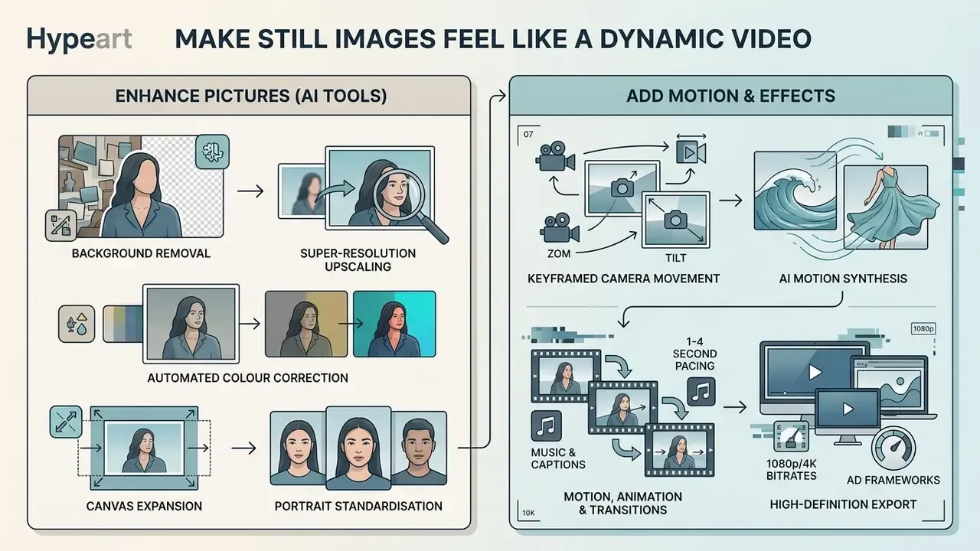Viewport: 980px width, 551px height.
Task: Click the 1080p badge
Action: tap(923, 328)
